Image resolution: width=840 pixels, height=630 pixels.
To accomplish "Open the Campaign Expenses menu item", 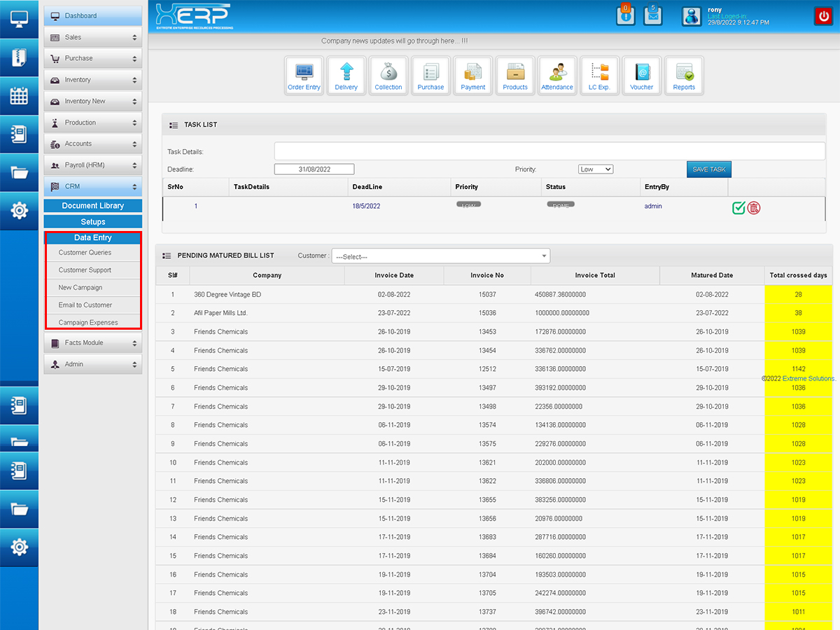I will (x=88, y=323).
